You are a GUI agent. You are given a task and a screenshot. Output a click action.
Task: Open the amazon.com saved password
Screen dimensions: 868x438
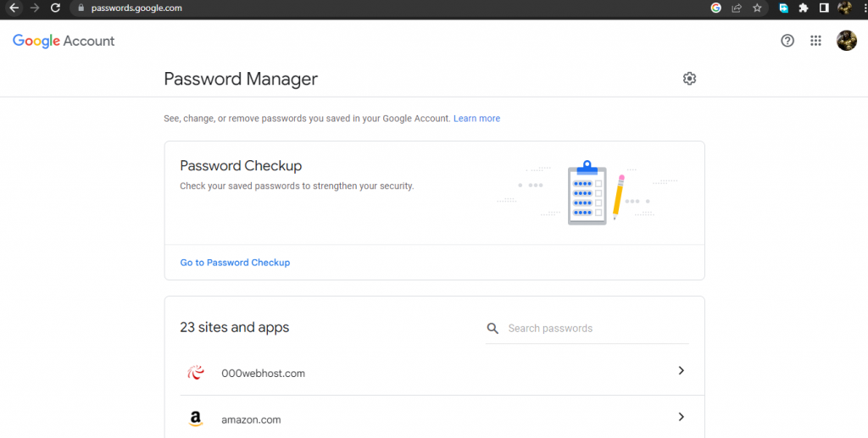[435, 418]
